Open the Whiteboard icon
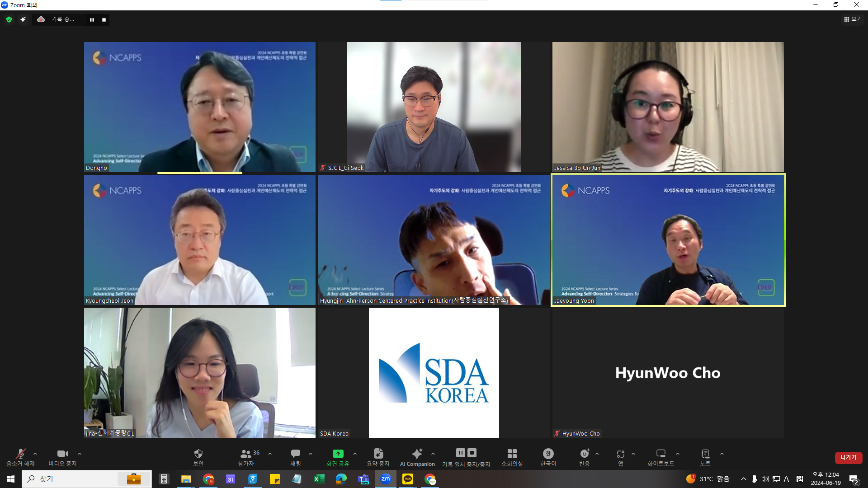 pos(660,454)
